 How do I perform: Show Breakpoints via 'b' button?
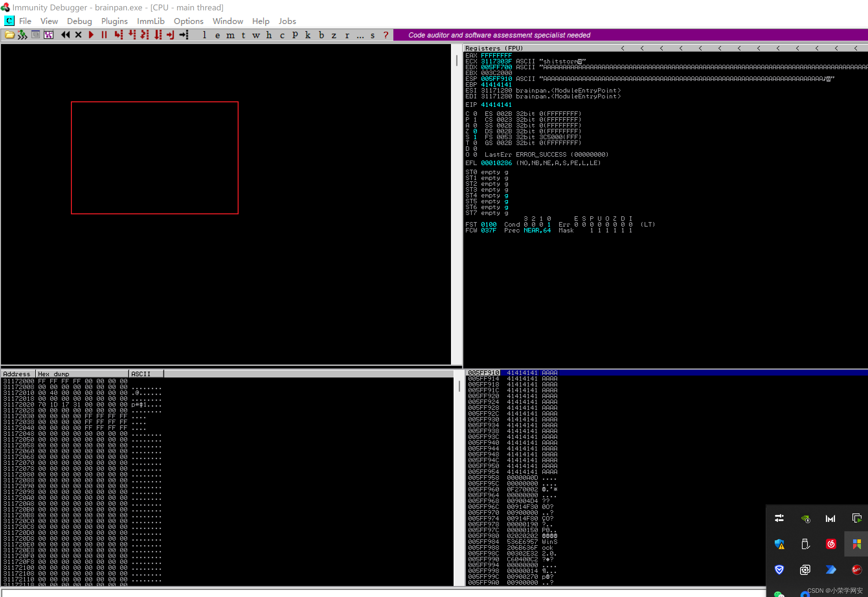pos(321,35)
